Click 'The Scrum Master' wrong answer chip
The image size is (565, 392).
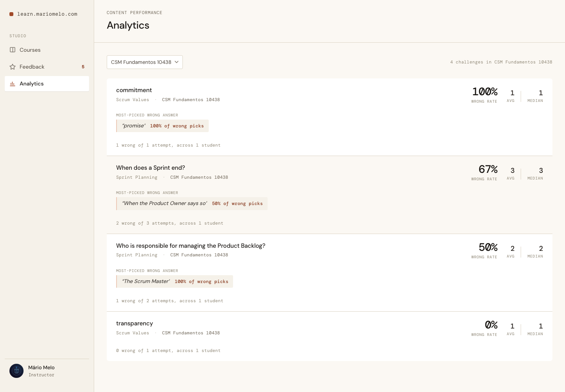pyautogui.click(x=175, y=281)
